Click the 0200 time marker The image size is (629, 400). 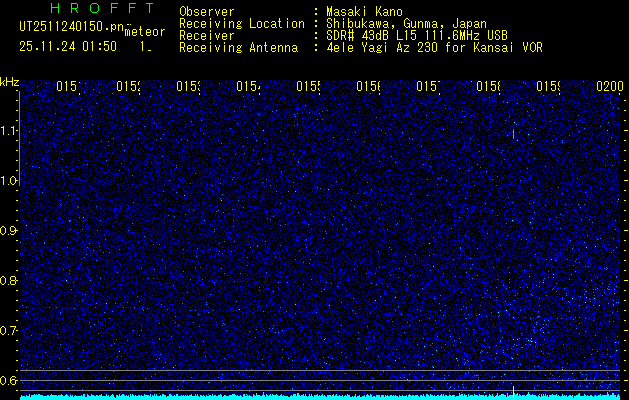pyautogui.click(x=610, y=86)
